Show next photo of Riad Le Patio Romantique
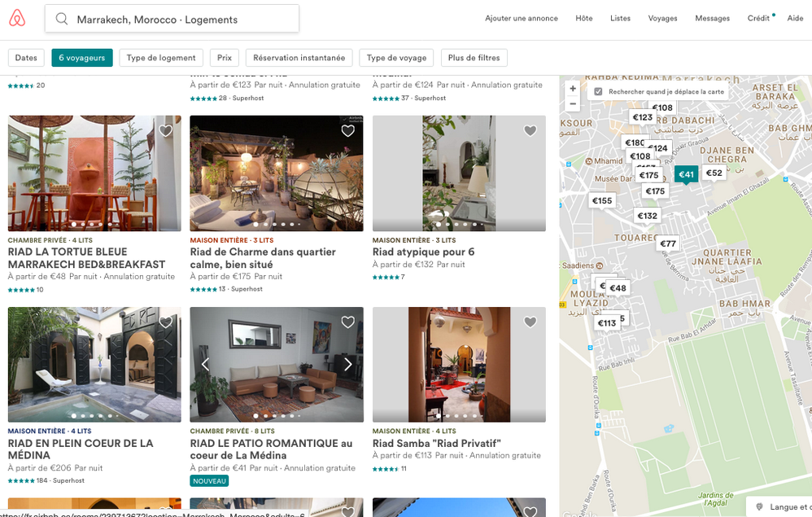Viewport: 812px width, 517px height. (x=348, y=364)
